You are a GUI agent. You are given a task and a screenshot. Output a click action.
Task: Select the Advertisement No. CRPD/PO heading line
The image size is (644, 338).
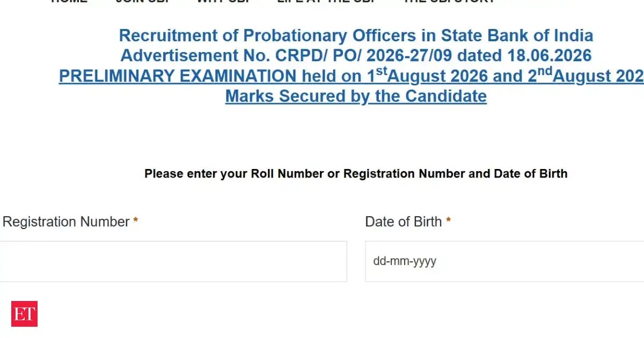tap(356, 55)
